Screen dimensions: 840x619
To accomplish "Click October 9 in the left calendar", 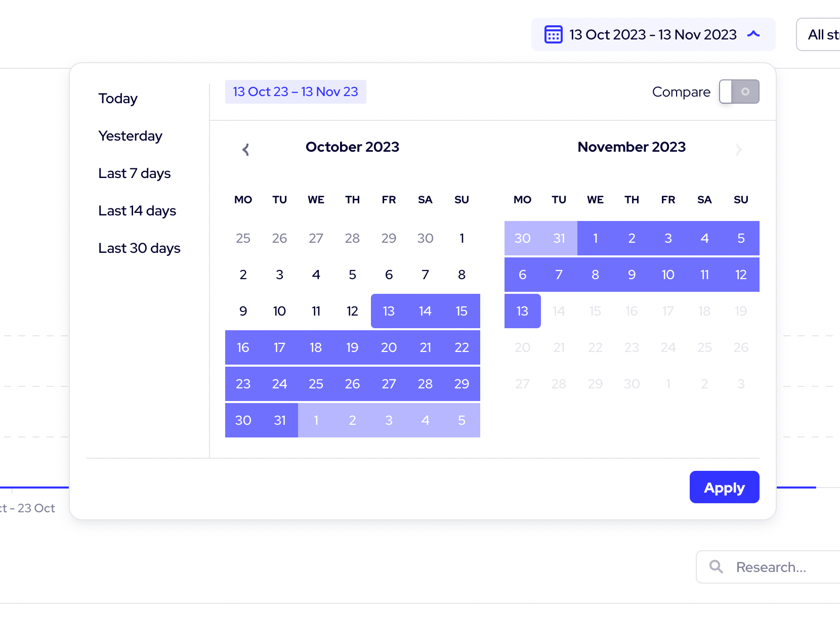I will click(x=243, y=311).
